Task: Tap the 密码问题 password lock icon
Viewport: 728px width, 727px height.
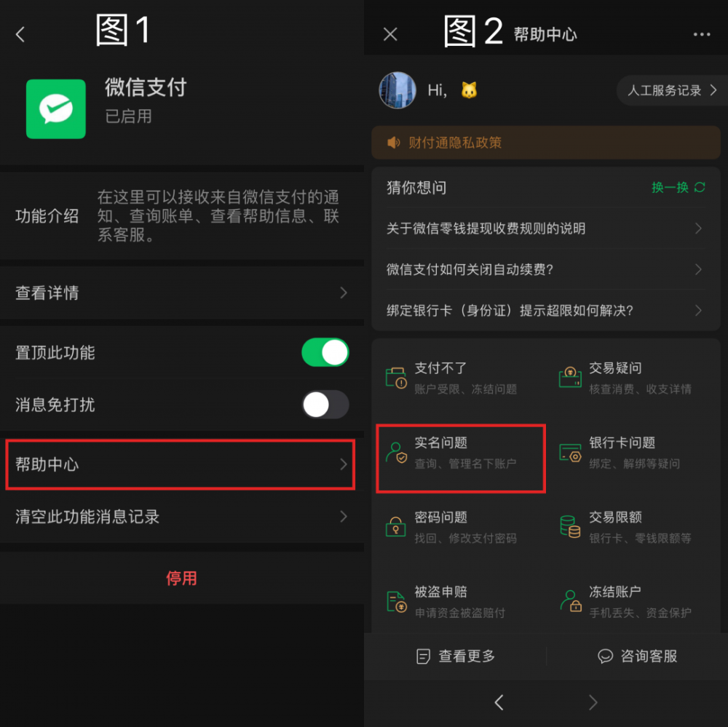Action: [395, 527]
